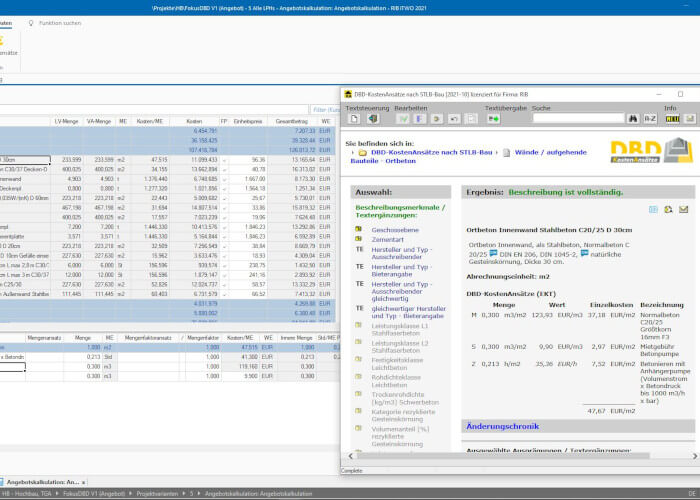This screenshot has height=500, width=700.
Task: Click the DBD window horizontal scrollbar
Action: point(503,456)
